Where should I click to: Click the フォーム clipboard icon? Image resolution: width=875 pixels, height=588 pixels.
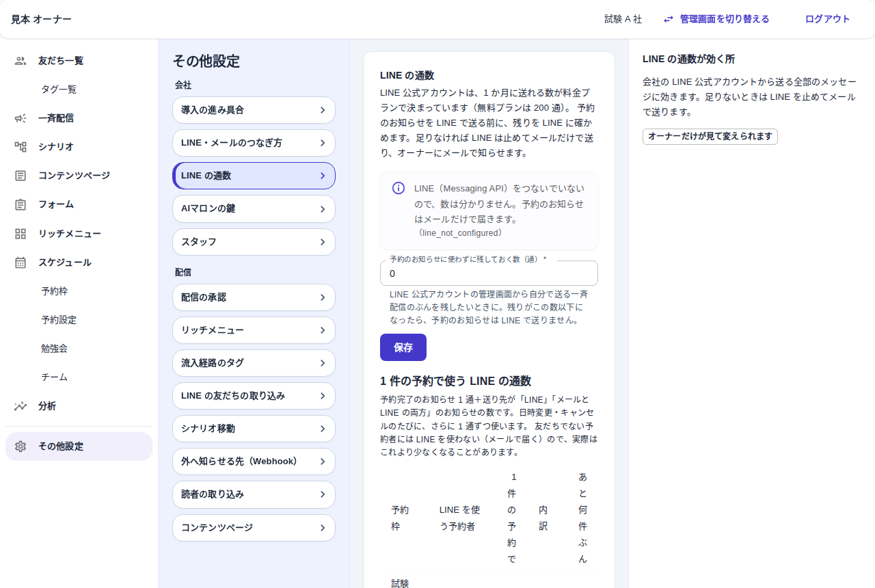[21, 204]
